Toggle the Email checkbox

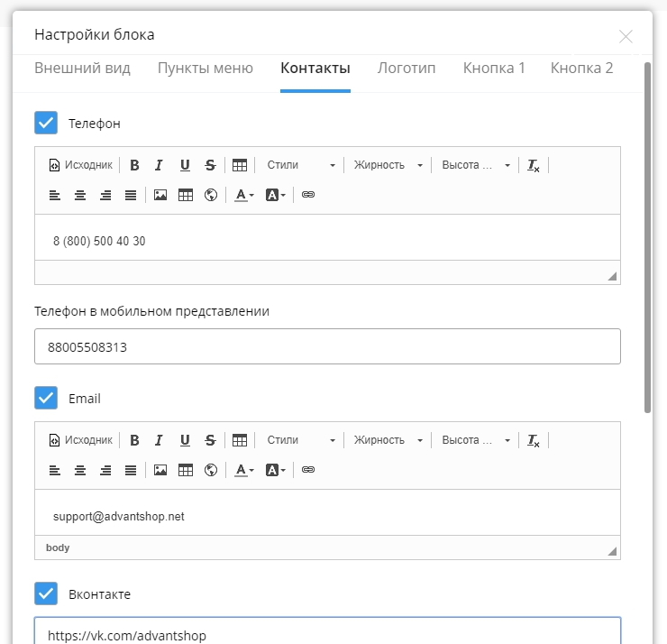pos(46,398)
